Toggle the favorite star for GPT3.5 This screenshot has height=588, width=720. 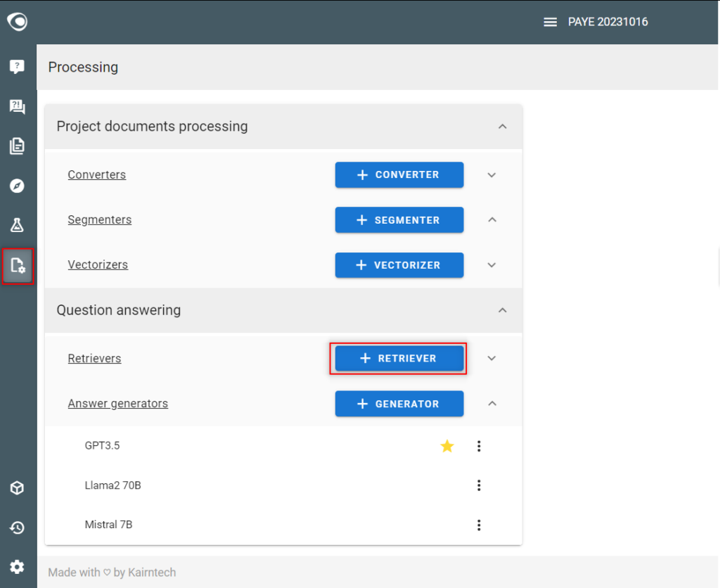(446, 446)
